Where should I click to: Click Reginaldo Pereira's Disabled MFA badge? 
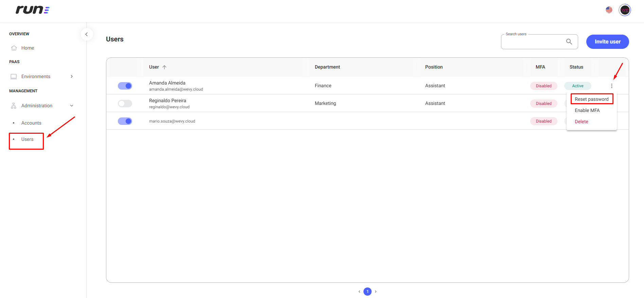tap(544, 104)
